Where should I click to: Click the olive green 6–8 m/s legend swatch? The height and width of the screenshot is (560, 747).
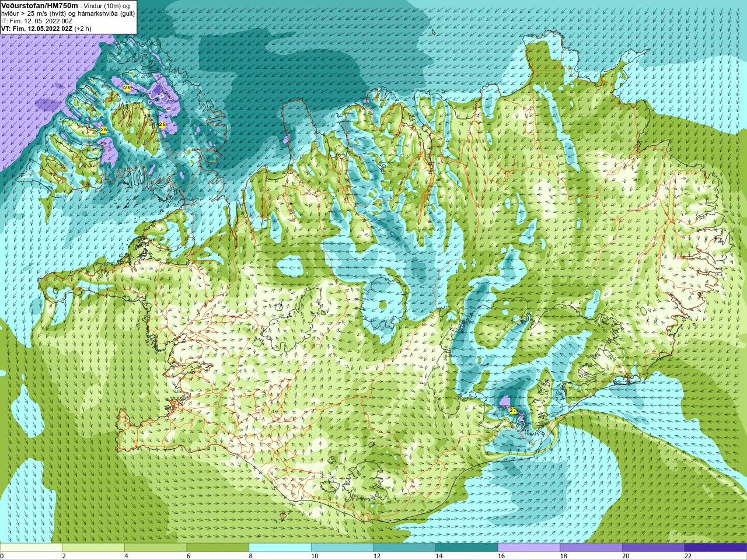click(218, 548)
